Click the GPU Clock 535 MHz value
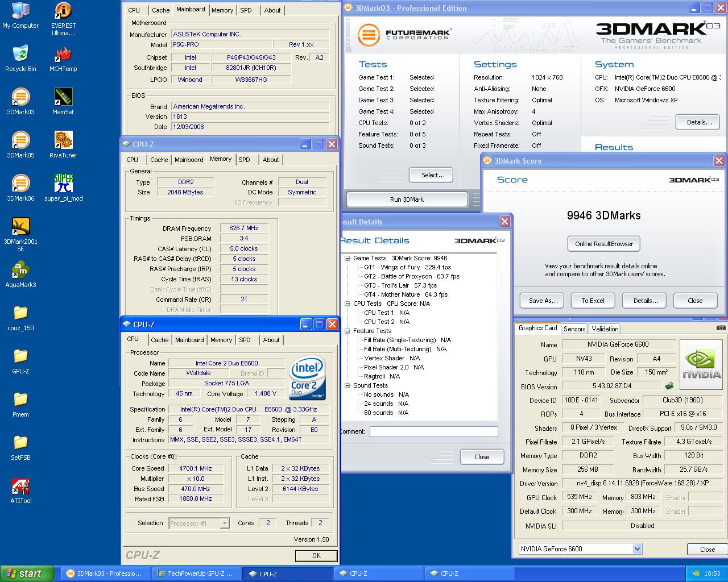 (x=580, y=497)
